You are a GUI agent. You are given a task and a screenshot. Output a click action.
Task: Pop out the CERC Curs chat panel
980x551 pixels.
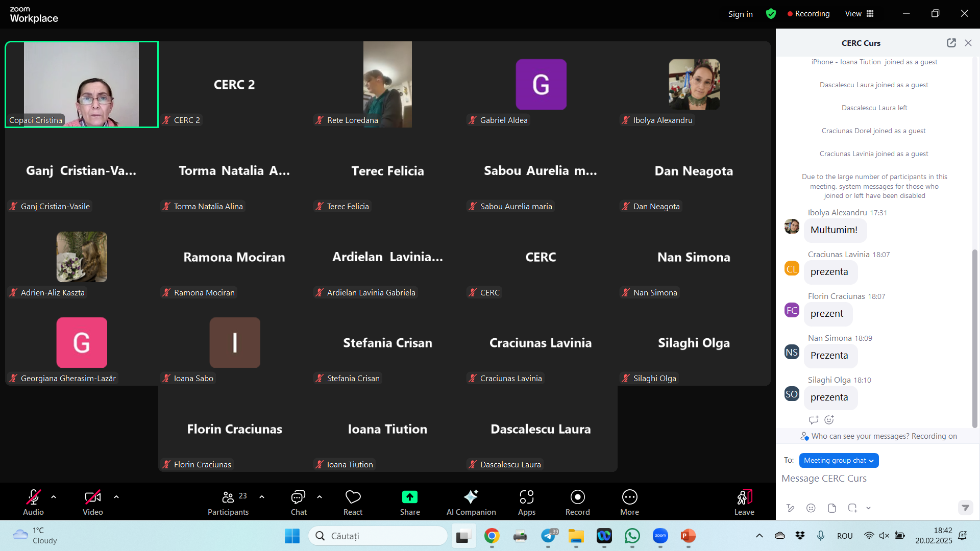coord(951,43)
